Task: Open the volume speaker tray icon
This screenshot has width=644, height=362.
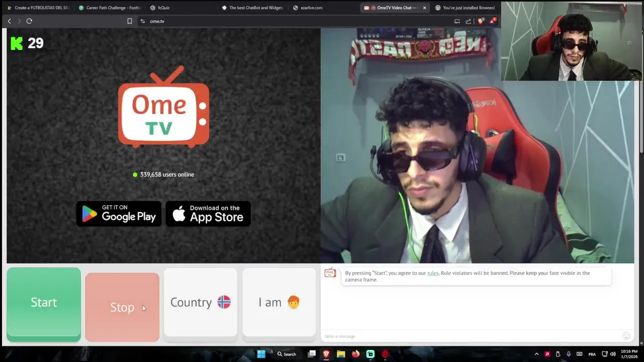Action: coord(613,354)
